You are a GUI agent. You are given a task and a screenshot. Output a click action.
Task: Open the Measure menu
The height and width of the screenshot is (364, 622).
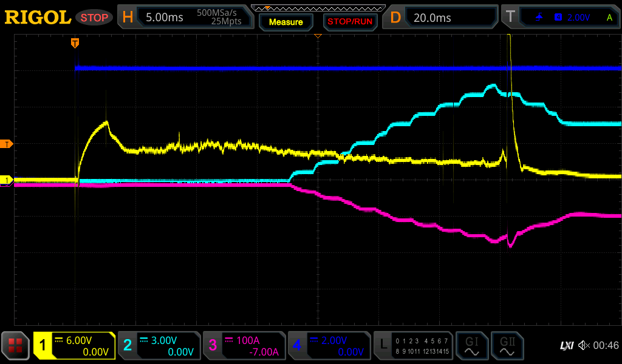click(x=285, y=22)
